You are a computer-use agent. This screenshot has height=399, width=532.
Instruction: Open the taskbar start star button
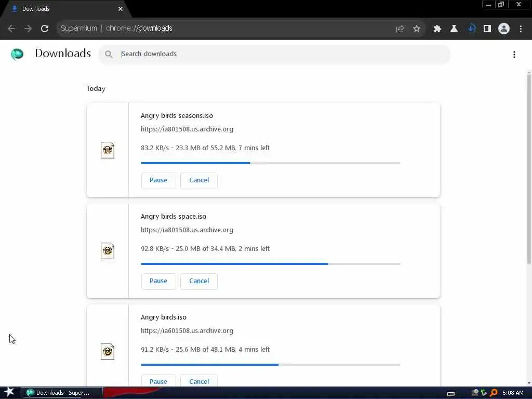(x=9, y=392)
